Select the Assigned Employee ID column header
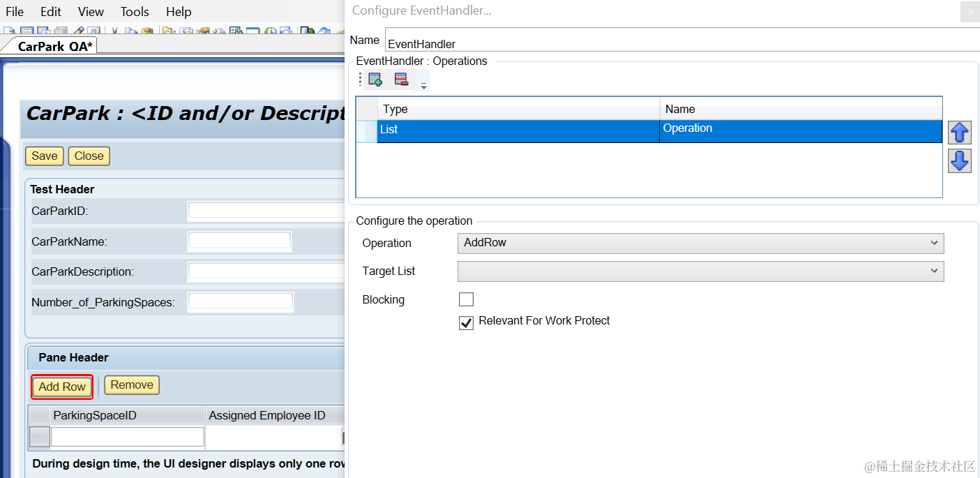The image size is (980, 478). click(x=276, y=415)
